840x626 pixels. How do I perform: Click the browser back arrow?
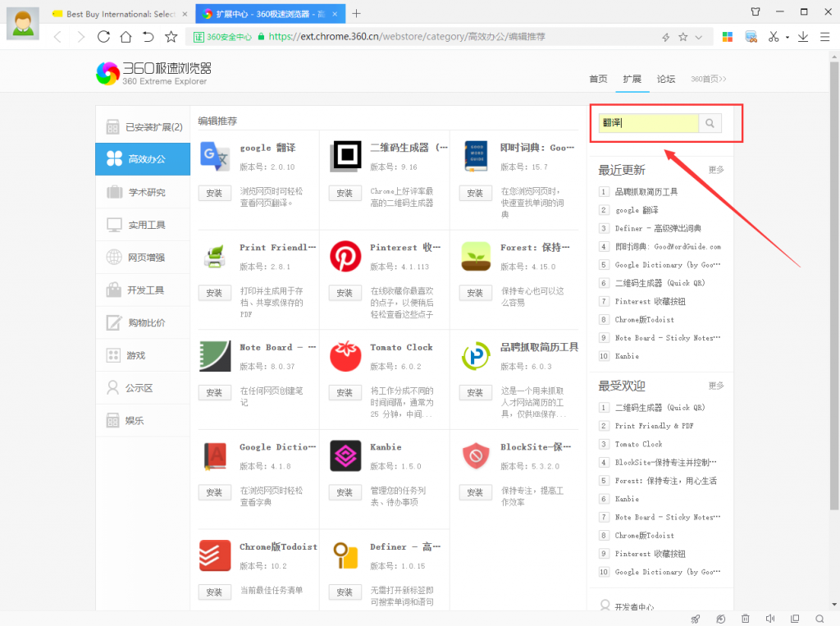pyautogui.click(x=58, y=36)
